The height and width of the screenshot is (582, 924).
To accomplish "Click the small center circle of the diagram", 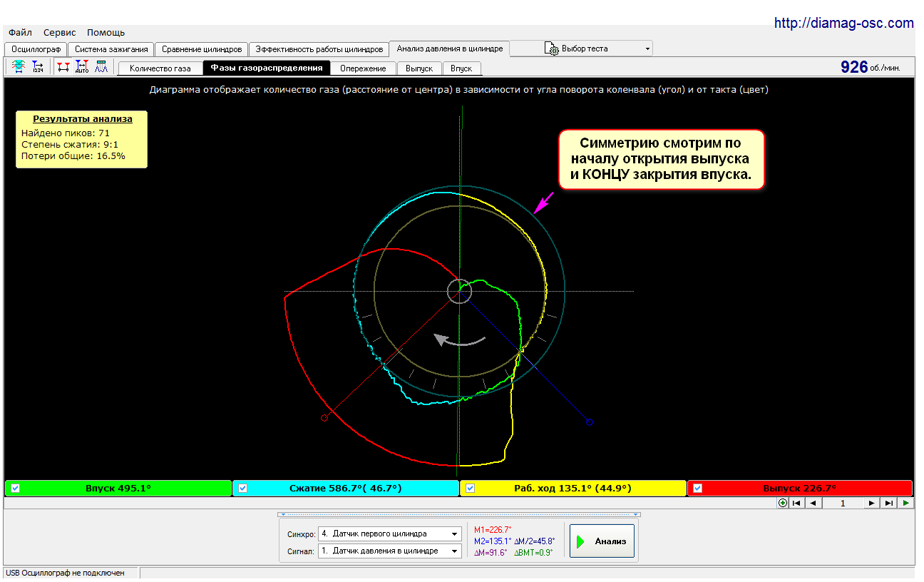I will [x=459, y=290].
